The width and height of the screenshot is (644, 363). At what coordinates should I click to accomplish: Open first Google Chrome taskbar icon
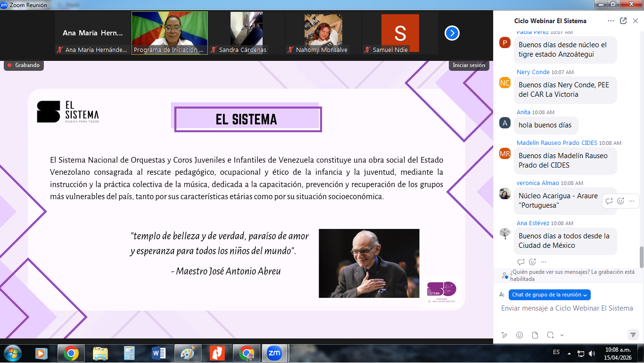coord(71,353)
